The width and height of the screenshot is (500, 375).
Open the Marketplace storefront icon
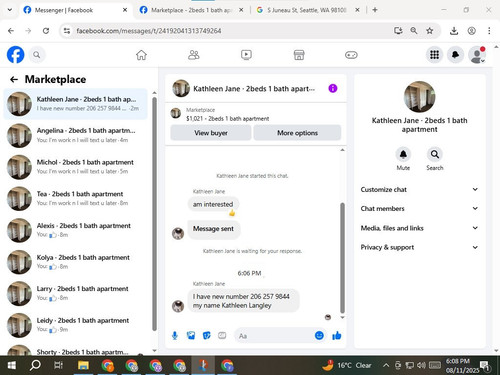tap(299, 55)
